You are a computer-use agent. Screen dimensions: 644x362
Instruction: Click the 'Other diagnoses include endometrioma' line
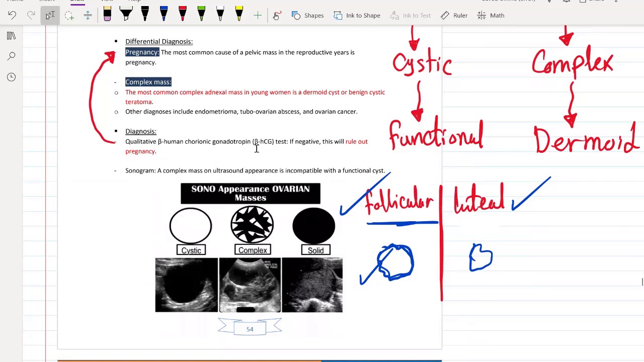coord(242,112)
